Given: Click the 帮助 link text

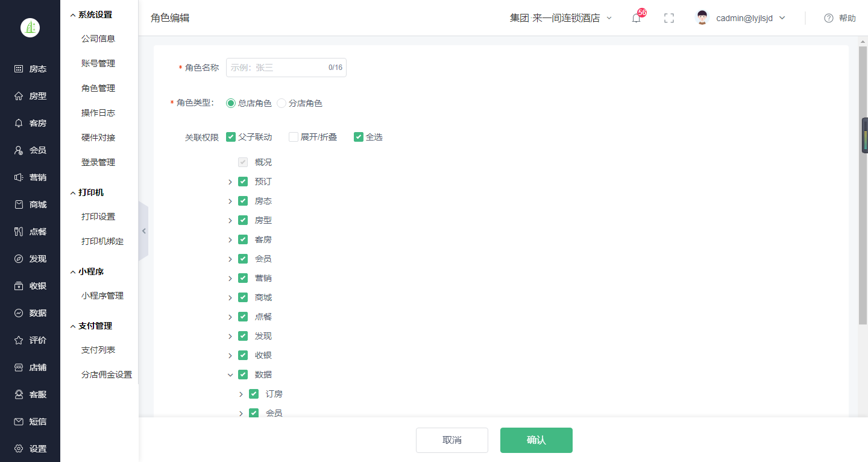Looking at the screenshot, I should pos(848,18).
